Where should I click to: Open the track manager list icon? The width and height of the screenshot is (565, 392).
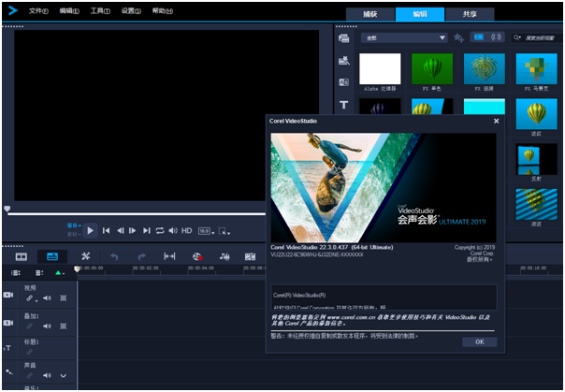(x=39, y=273)
